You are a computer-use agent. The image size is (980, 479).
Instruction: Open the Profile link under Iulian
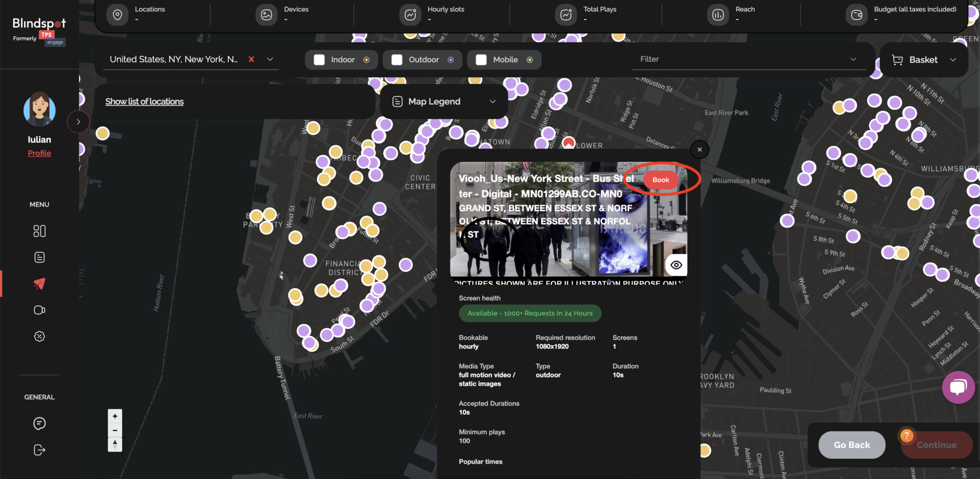pyautogui.click(x=39, y=153)
